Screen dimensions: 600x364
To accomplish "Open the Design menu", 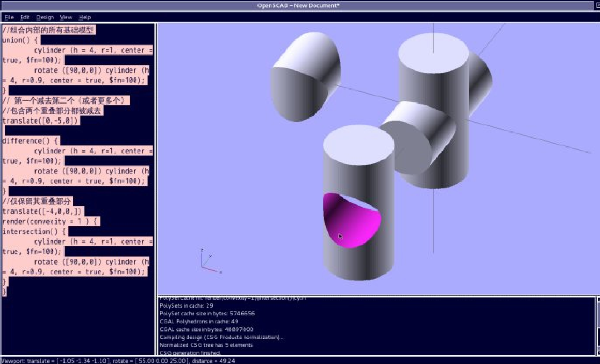I will click(x=45, y=17).
